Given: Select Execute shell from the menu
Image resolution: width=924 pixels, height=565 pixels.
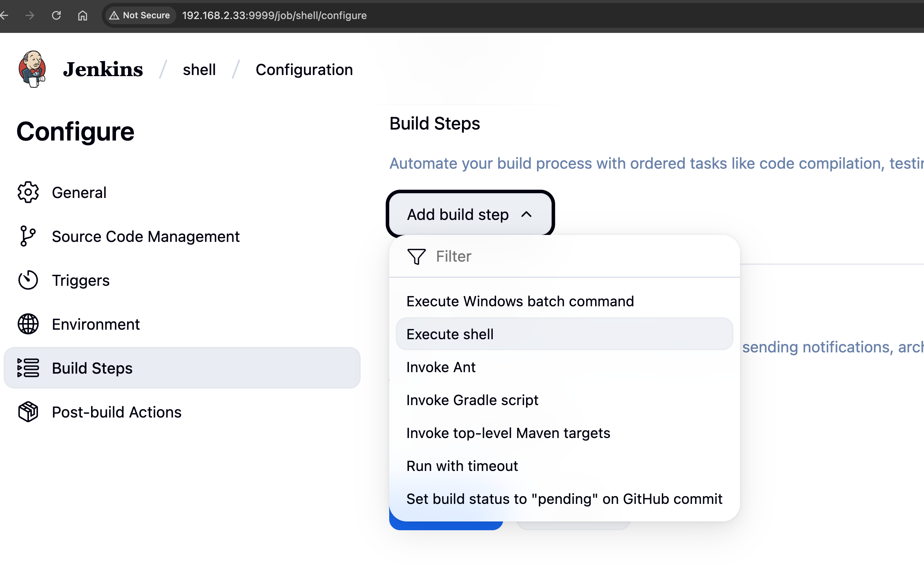Looking at the screenshot, I should pyautogui.click(x=450, y=334).
